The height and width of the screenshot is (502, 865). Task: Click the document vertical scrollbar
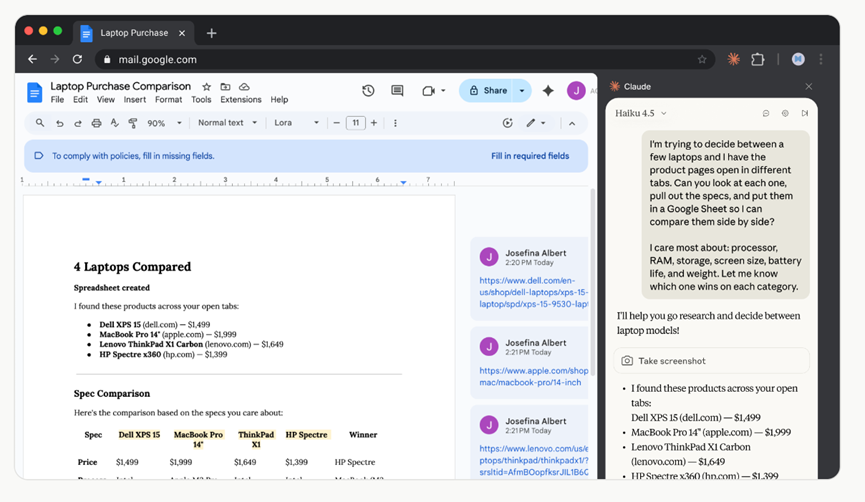point(592,282)
